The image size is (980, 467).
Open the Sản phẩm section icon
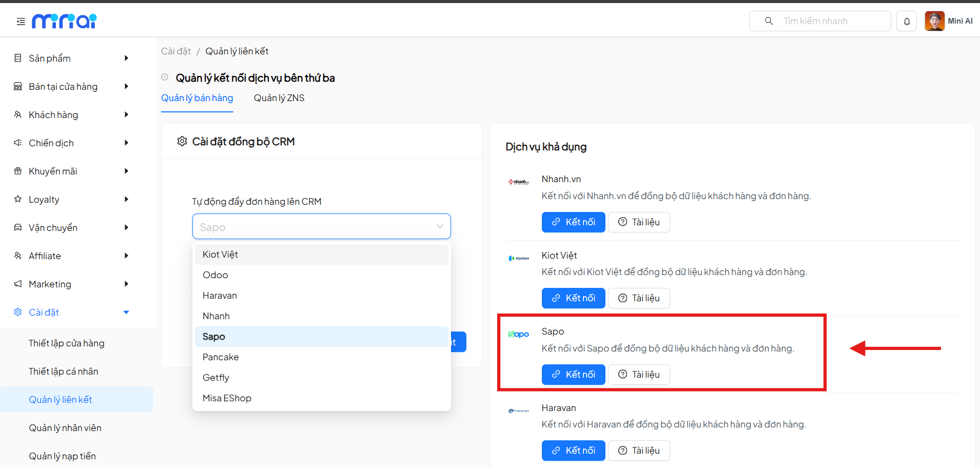pos(17,58)
